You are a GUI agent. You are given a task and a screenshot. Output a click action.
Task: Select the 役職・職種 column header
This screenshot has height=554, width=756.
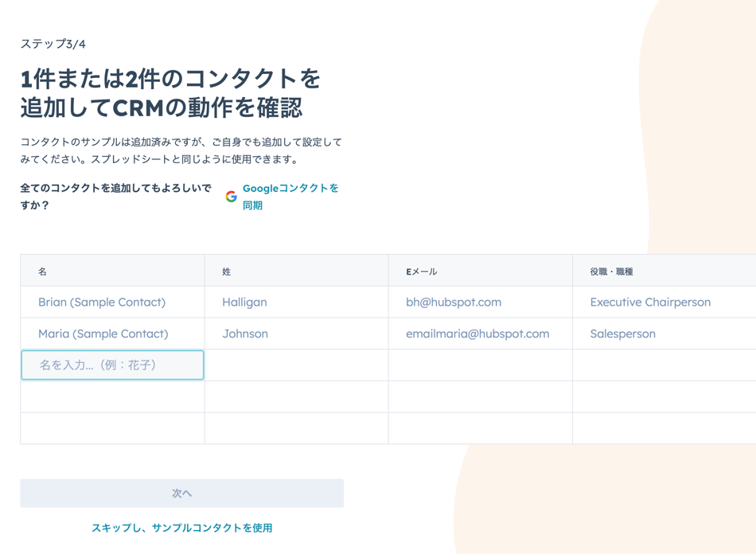pyautogui.click(x=664, y=271)
